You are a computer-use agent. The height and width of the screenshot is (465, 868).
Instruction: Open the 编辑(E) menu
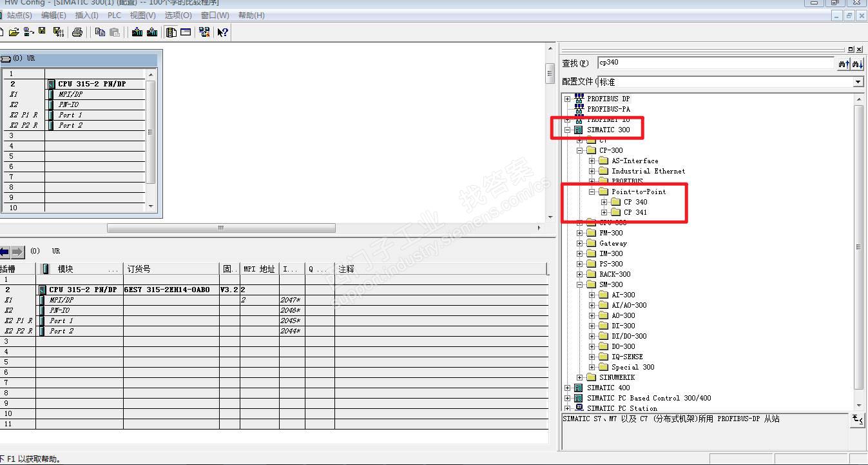click(53, 15)
